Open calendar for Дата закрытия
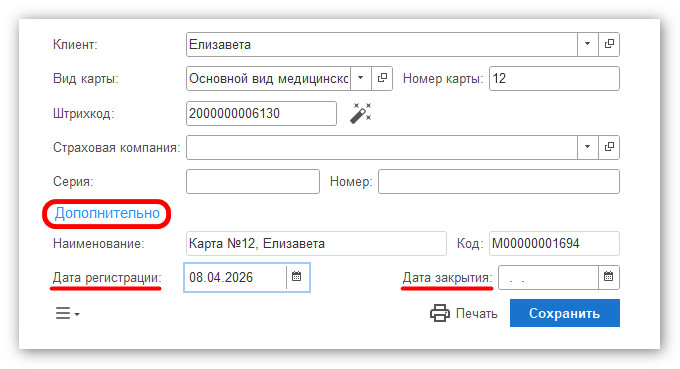 coord(609,277)
